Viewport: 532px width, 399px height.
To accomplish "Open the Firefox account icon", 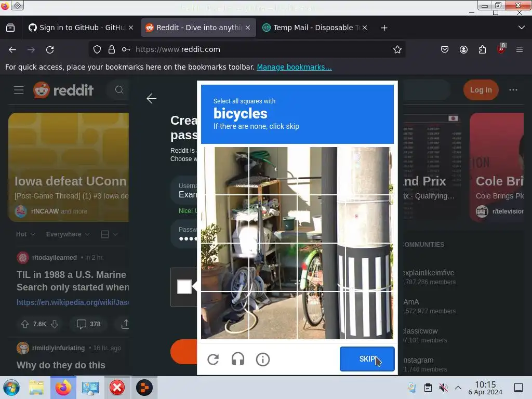I will (x=463, y=49).
